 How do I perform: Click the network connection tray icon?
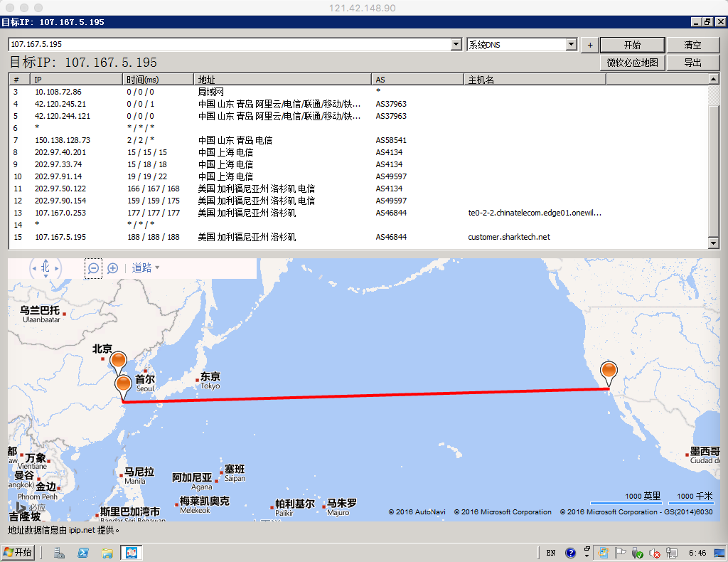coord(671,553)
